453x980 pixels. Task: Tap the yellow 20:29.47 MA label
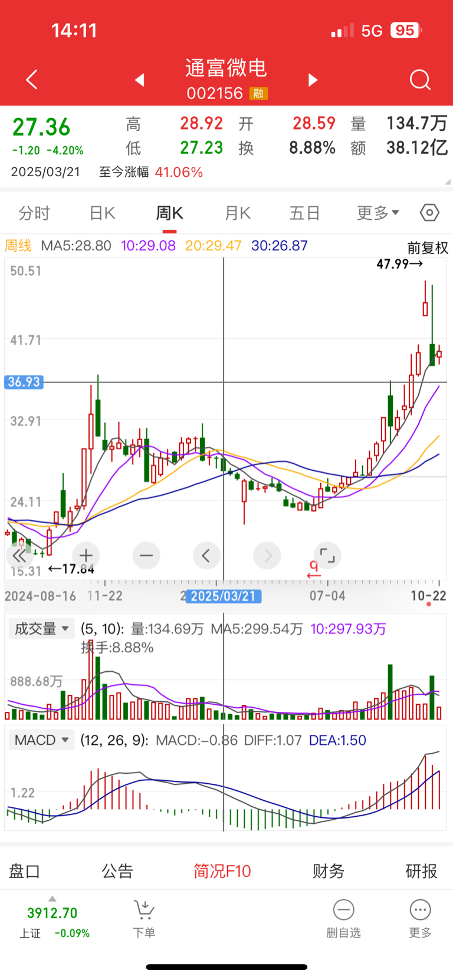pos(213,246)
